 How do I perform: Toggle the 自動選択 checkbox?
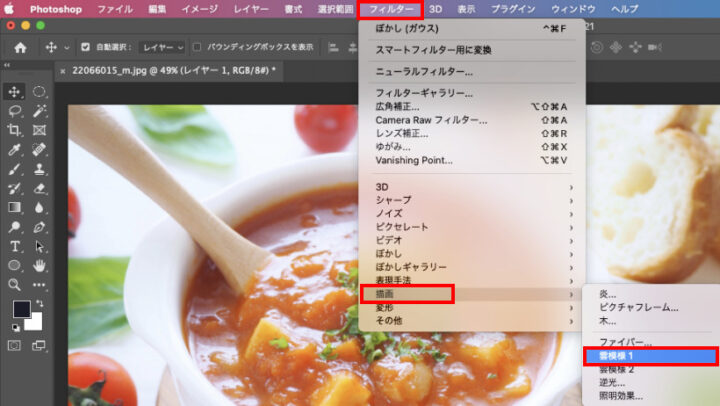pos(85,47)
